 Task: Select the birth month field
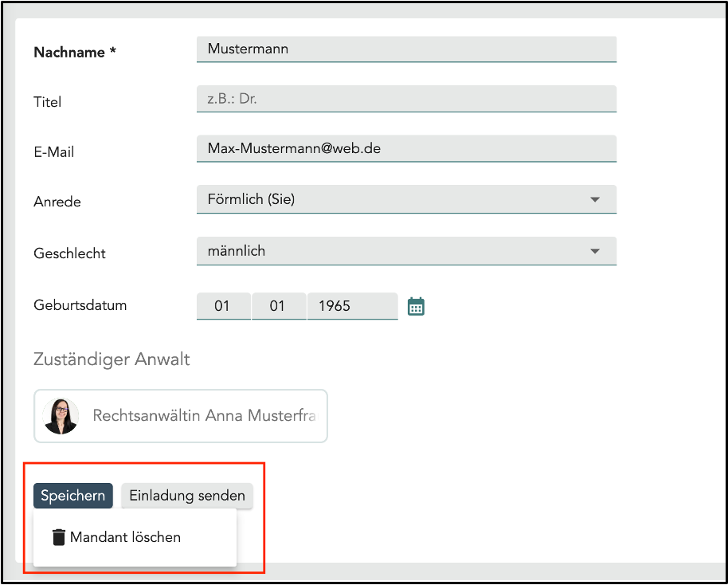click(x=277, y=306)
